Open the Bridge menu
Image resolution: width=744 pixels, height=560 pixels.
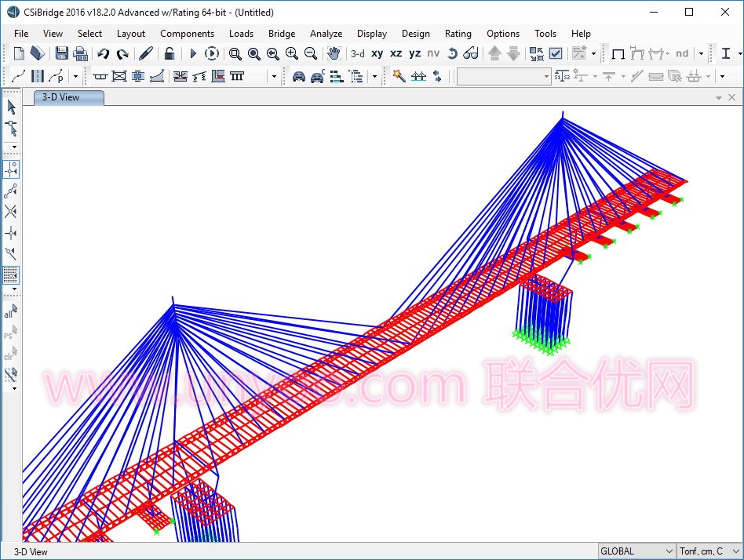[282, 33]
